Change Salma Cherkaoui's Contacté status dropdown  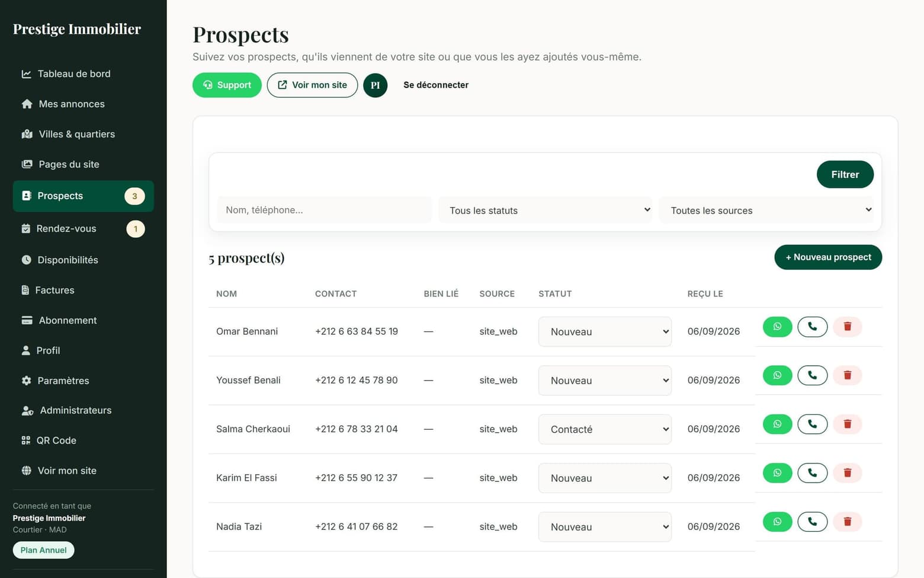point(605,429)
